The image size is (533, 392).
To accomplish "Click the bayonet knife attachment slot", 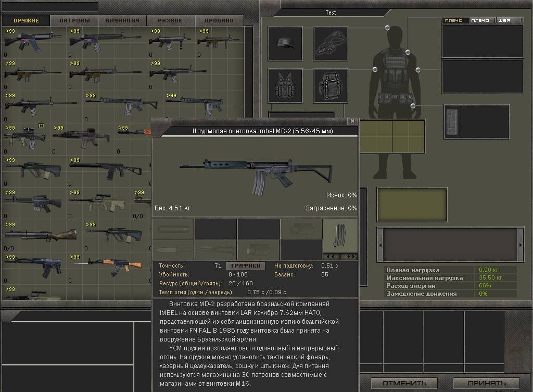I will [173, 250].
